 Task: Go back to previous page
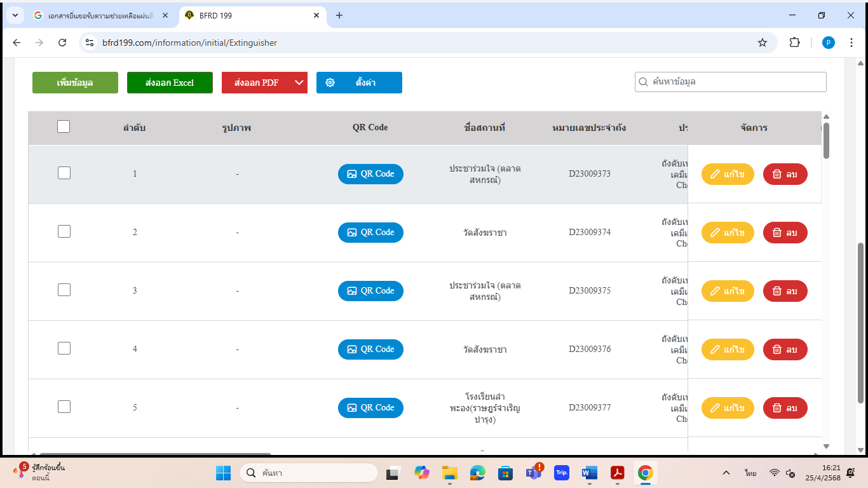click(x=17, y=43)
